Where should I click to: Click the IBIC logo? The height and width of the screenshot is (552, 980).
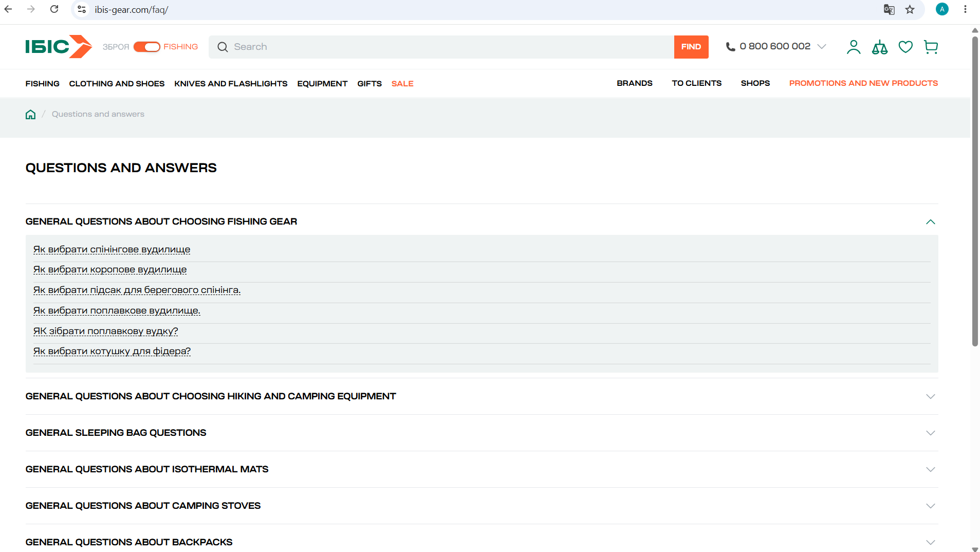tap(59, 46)
